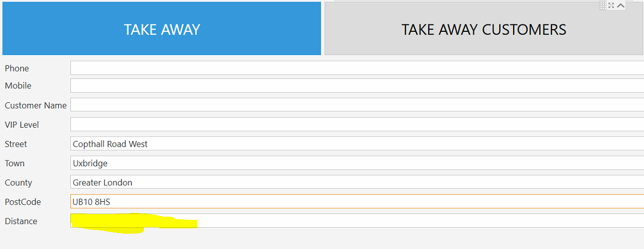Click the dotted grid grip icon

603,5
